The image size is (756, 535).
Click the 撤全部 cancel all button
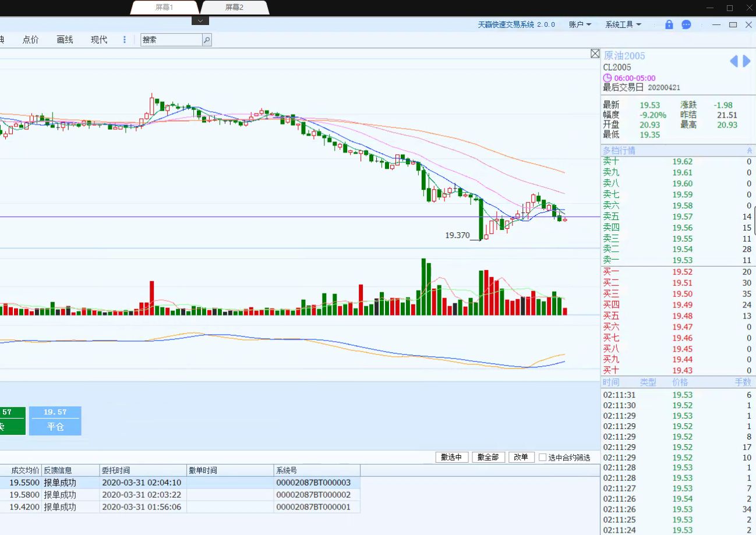[x=488, y=458]
